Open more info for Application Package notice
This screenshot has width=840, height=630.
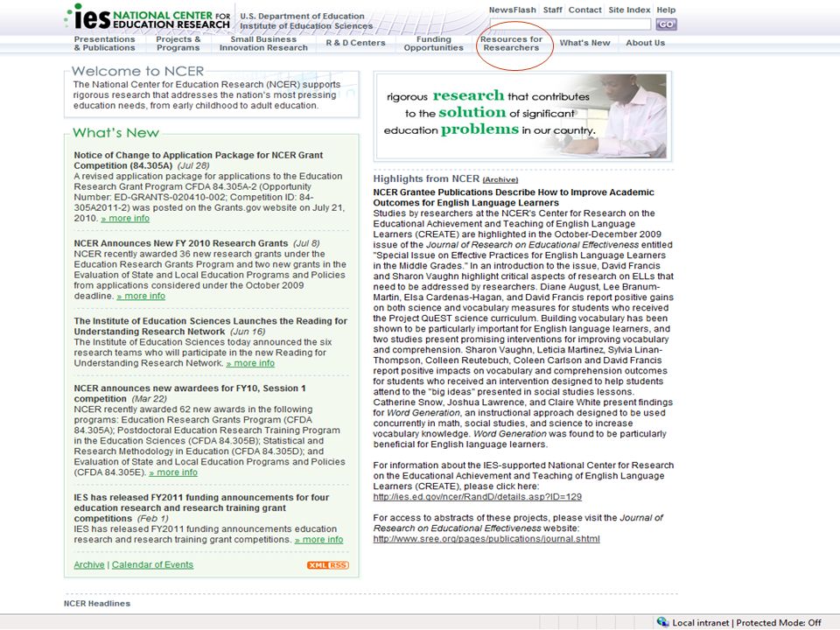(x=125, y=219)
